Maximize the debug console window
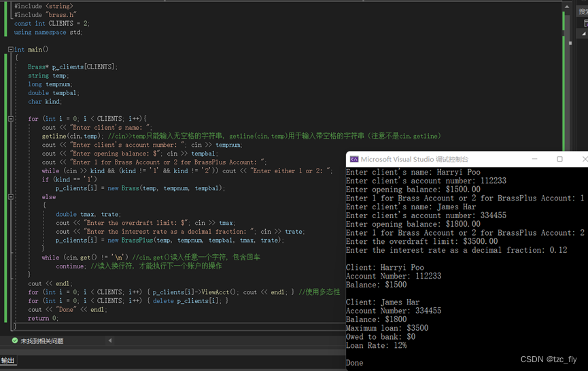Screen dimensions: 588x371 coord(559,159)
